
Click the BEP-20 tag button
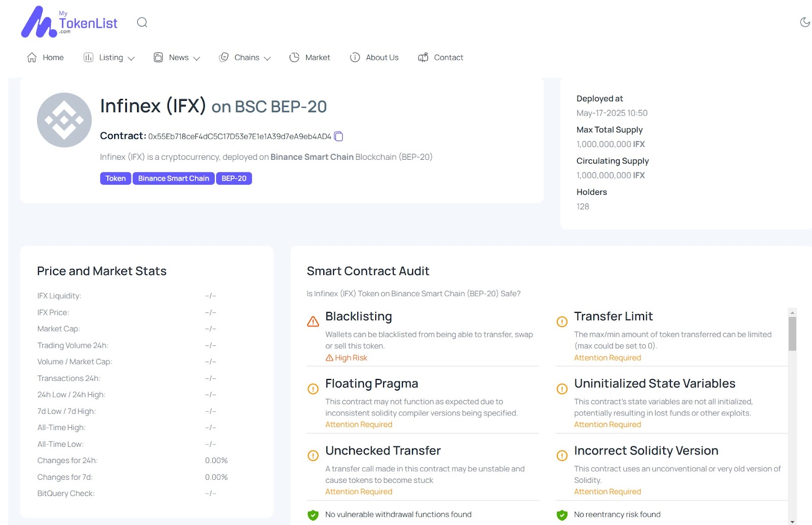coord(234,179)
